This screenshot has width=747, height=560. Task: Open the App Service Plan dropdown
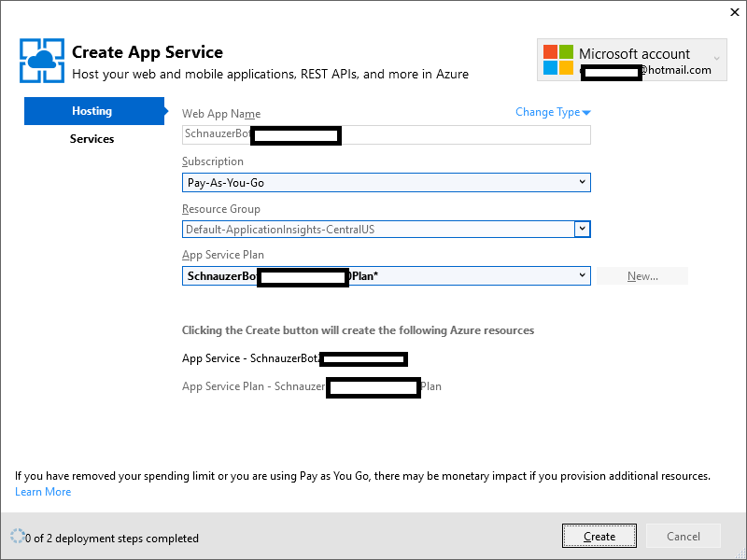(x=387, y=275)
